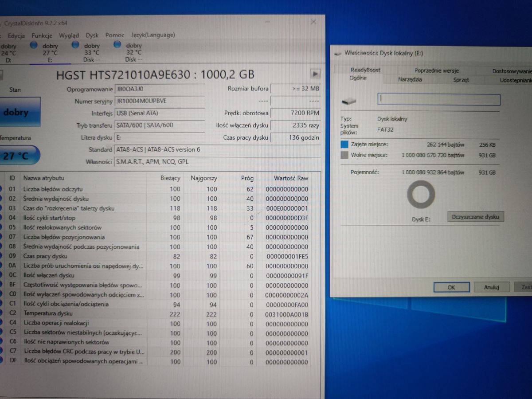This screenshot has height=399, width=532.
Task: Click the USB (Serial ATA) interface field
Action: coord(160,113)
